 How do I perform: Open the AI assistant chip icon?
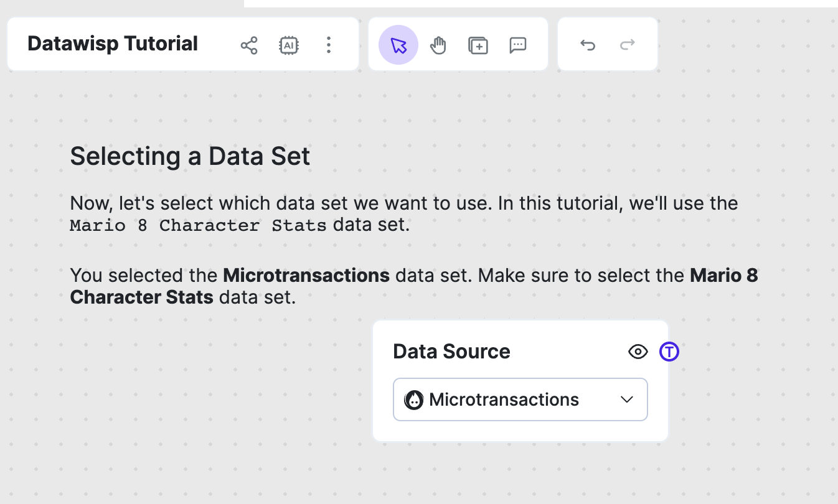tap(289, 45)
